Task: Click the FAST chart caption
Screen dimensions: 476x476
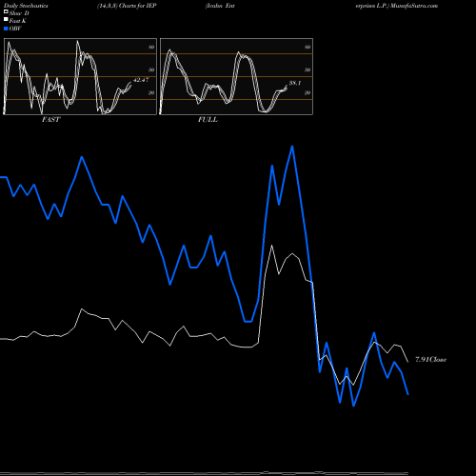Action: (x=51, y=120)
